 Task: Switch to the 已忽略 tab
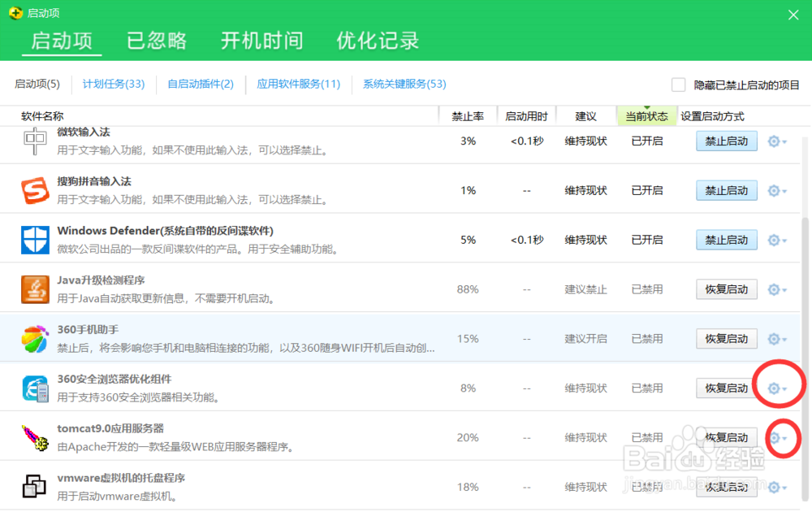pyautogui.click(x=157, y=41)
